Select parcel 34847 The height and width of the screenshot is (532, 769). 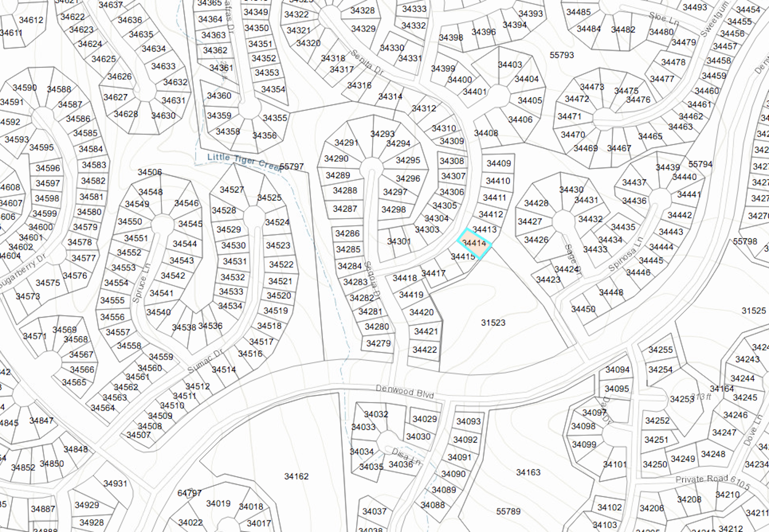coord(42,420)
